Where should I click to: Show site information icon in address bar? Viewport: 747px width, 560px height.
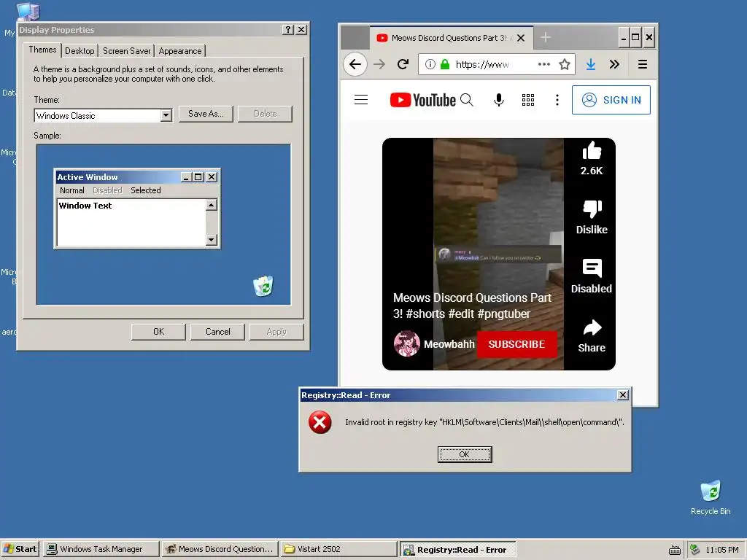[x=430, y=64]
